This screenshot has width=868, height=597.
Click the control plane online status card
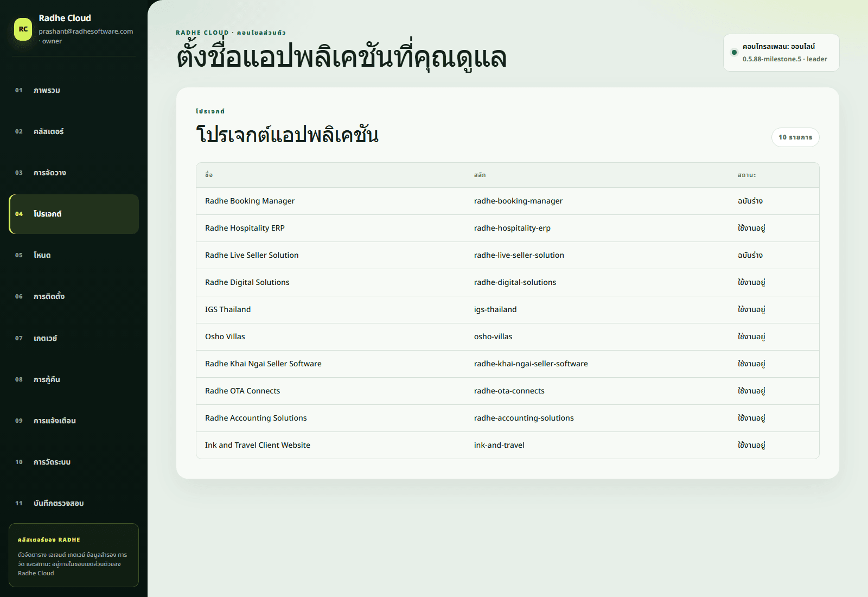click(781, 53)
